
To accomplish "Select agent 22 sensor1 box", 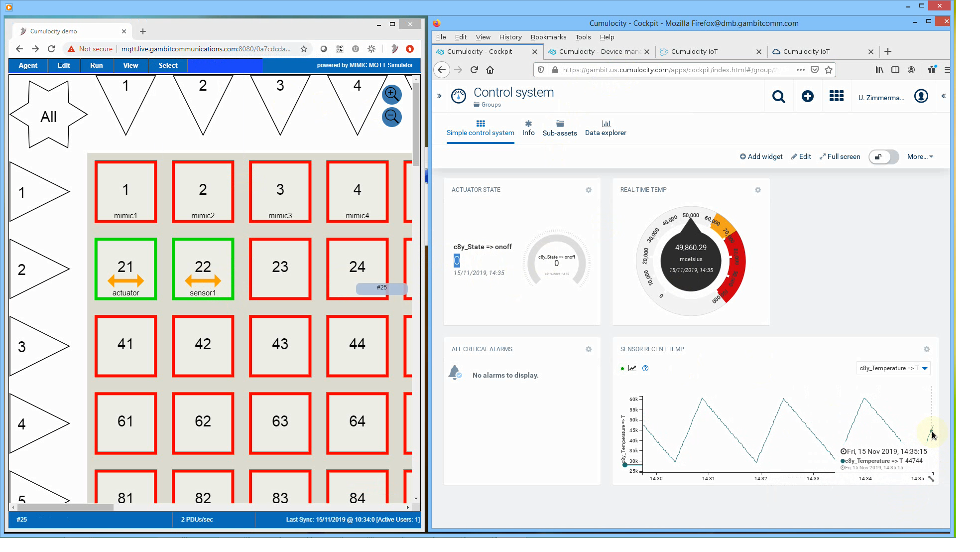I will point(203,269).
